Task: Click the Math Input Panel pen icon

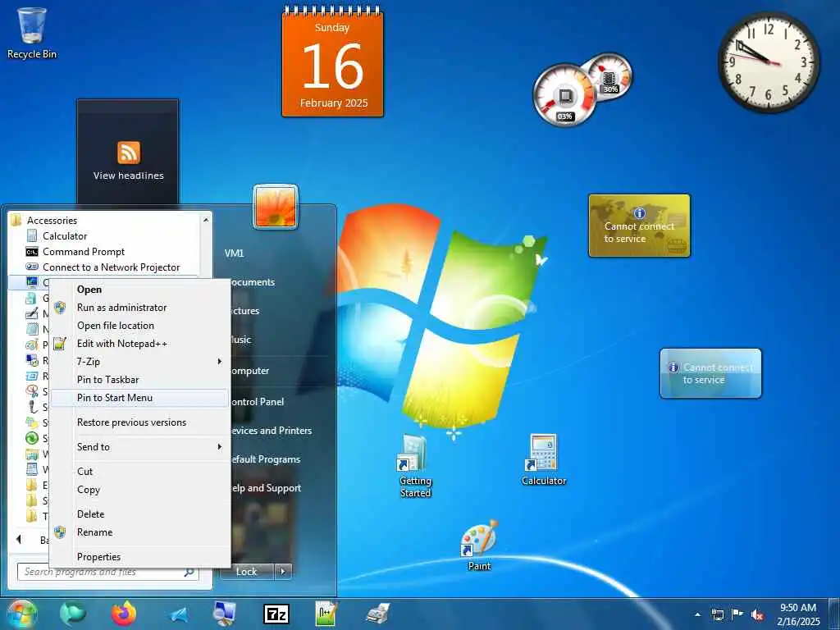Action: (32, 313)
